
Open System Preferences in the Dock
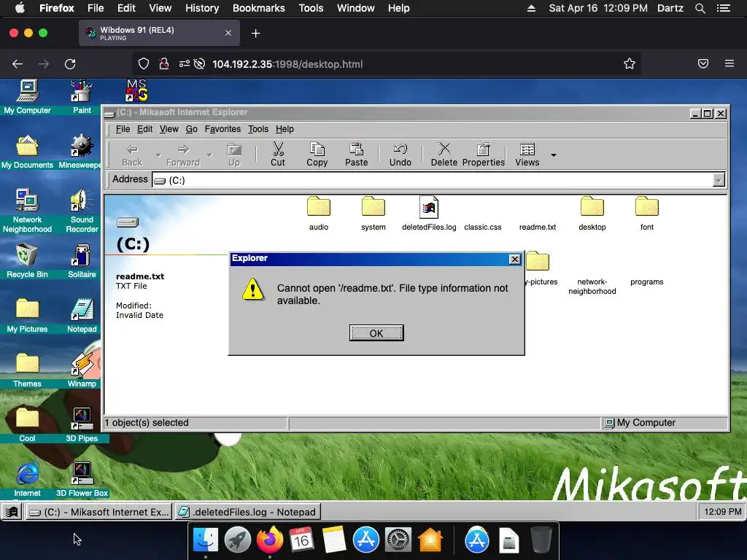(x=398, y=540)
